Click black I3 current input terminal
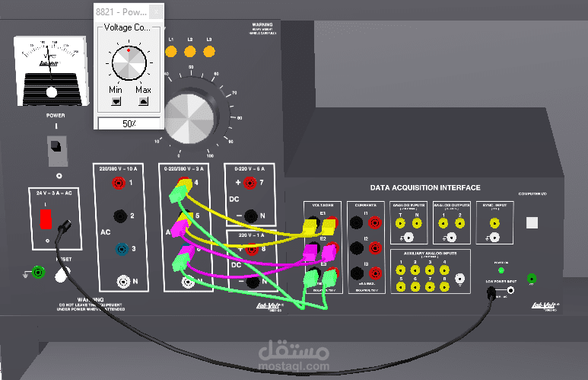 pyautogui.click(x=357, y=273)
